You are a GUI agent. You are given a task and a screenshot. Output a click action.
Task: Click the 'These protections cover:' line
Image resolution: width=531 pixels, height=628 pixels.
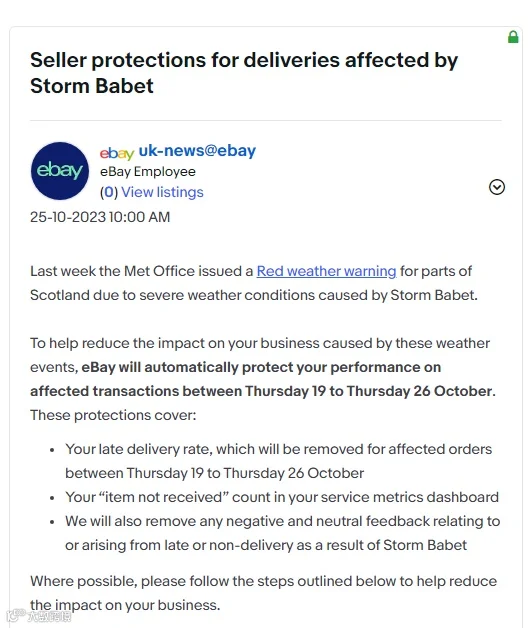[x=113, y=415]
